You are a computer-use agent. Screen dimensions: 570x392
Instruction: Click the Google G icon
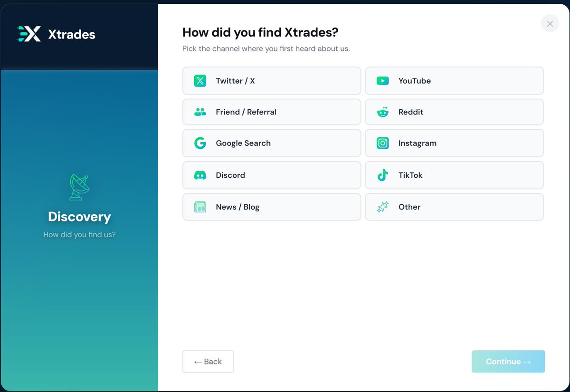[200, 143]
